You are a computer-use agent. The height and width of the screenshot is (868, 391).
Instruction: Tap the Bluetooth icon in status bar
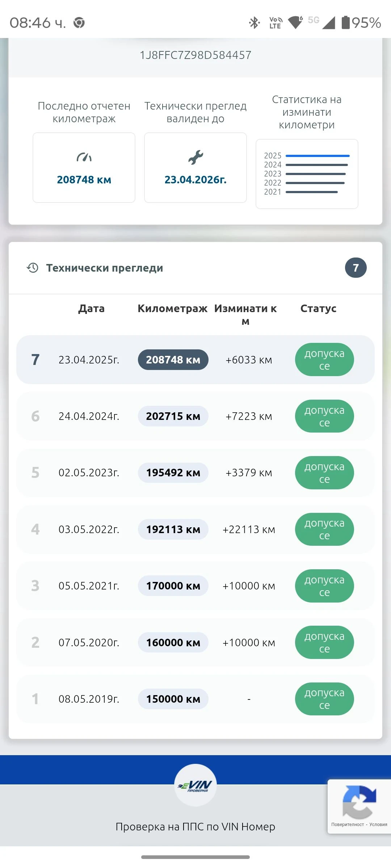click(x=255, y=23)
